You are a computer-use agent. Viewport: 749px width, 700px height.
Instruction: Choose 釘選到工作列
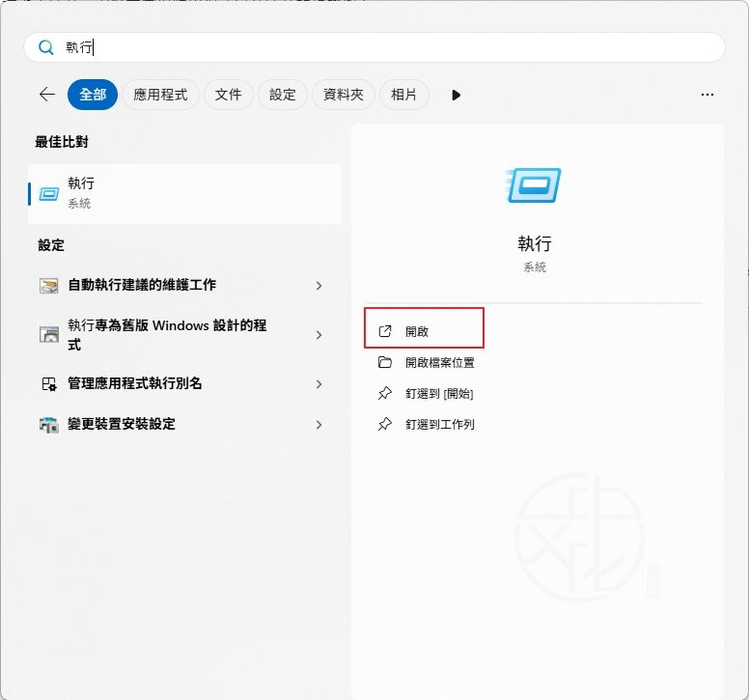[439, 424]
